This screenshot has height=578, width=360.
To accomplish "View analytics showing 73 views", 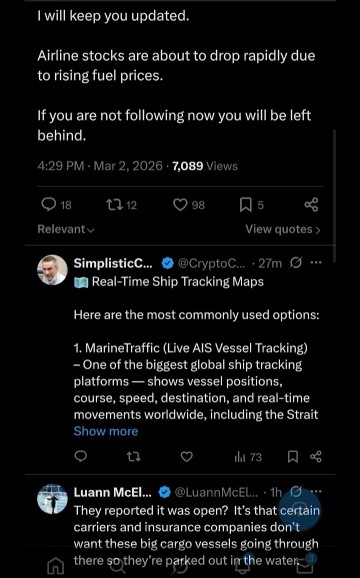I will coord(248,457).
